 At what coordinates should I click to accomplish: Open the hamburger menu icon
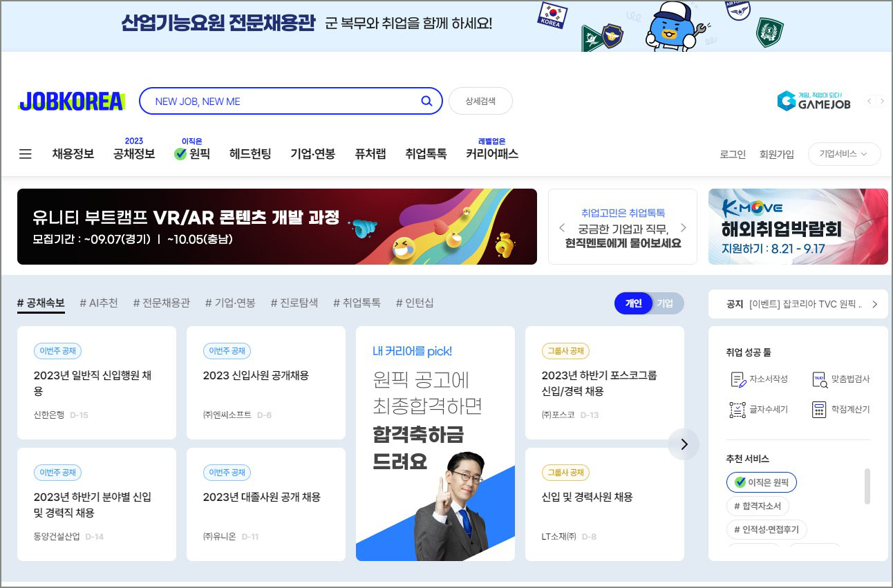(26, 154)
